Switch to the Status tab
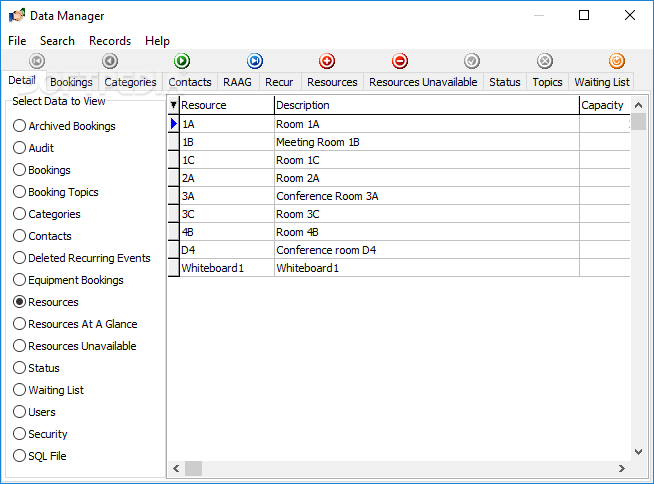The image size is (654, 484). (505, 82)
